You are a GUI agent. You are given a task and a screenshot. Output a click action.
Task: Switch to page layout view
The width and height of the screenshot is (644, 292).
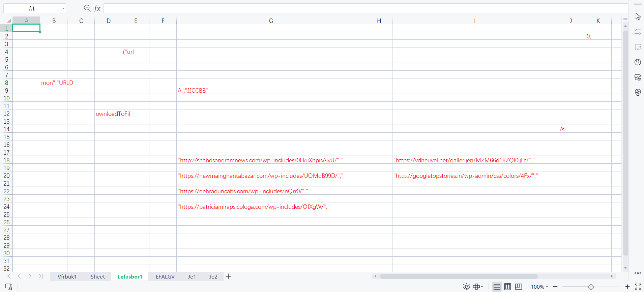[507, 287]
